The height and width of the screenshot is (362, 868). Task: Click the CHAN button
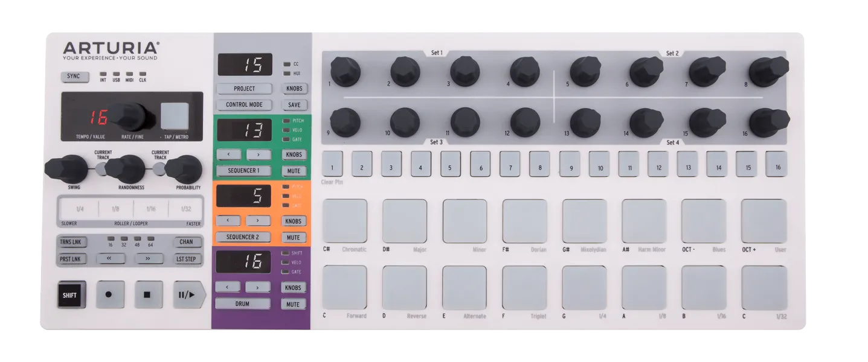pyautogui.click(x=186, y=242)
